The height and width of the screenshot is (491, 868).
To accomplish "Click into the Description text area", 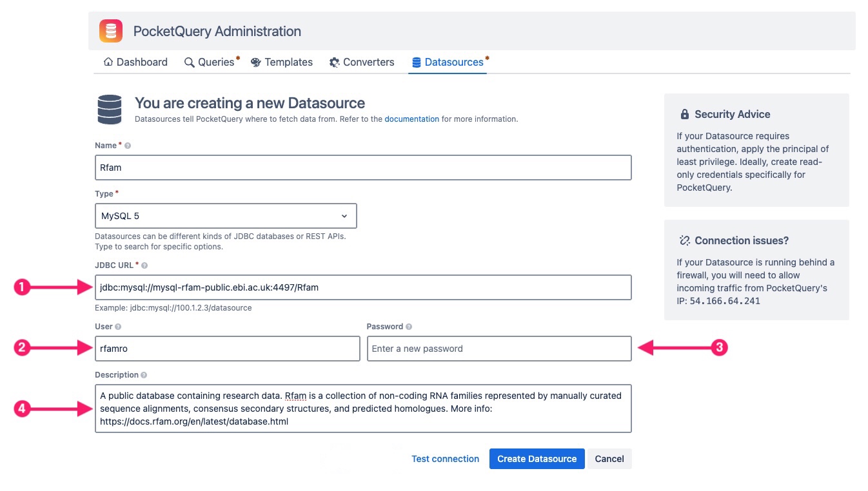I will pyautogui.click(x=363, y=409).
